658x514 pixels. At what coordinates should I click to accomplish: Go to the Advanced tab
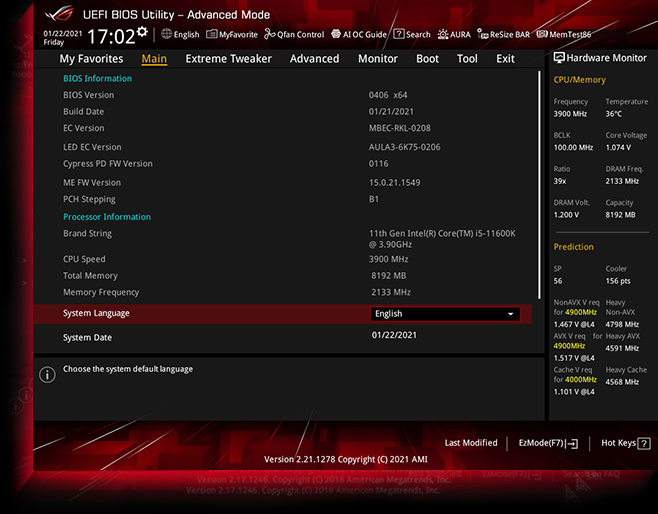pos(314,59)
